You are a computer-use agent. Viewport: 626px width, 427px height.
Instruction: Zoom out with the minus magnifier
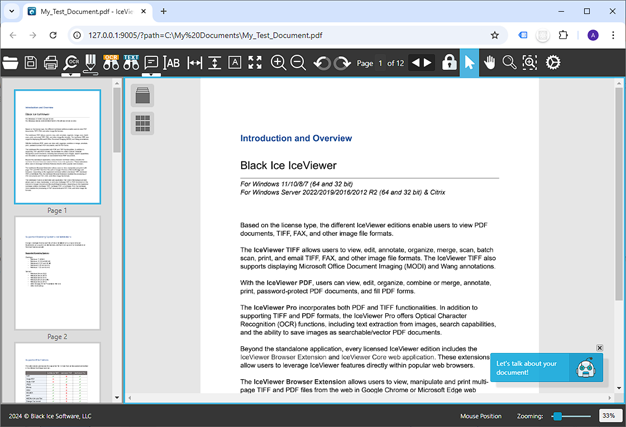(298, 63)
